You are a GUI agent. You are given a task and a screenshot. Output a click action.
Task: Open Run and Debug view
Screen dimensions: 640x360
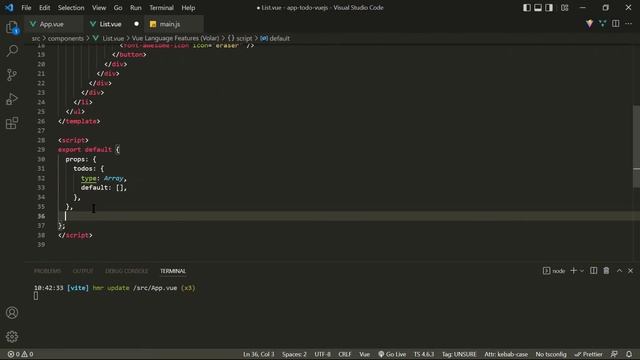(x=12, y=99)
